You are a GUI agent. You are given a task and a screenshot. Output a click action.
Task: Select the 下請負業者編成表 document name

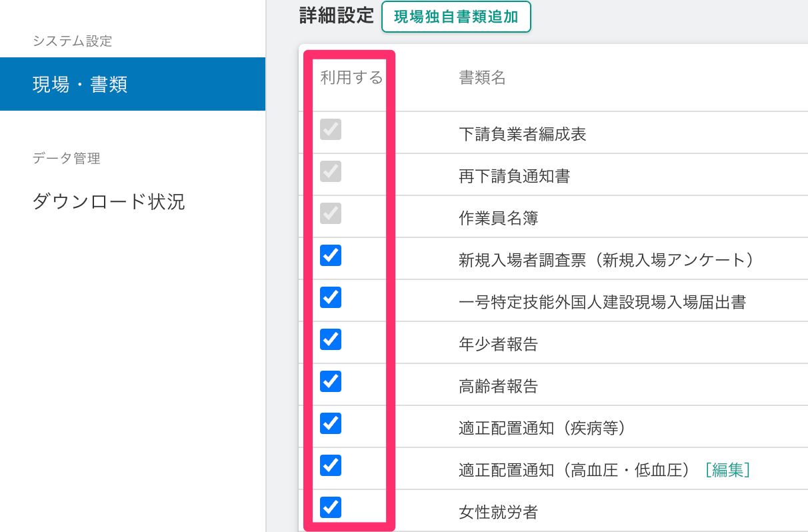(x=522, y=135)
